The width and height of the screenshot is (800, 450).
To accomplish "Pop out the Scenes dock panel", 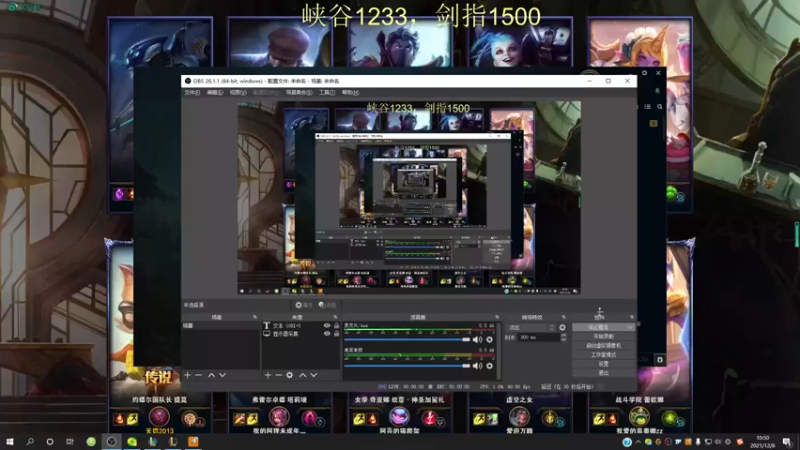I will point(255,317).
